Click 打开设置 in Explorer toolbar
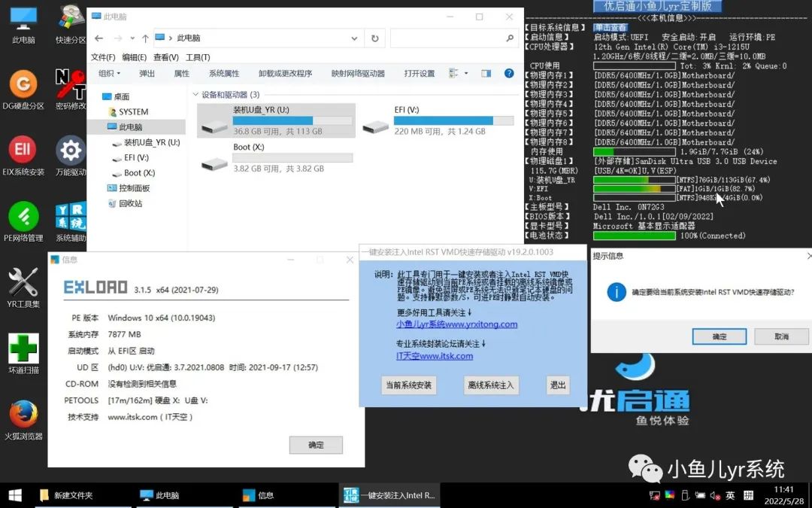812x508 pixels. pos(420,74)
